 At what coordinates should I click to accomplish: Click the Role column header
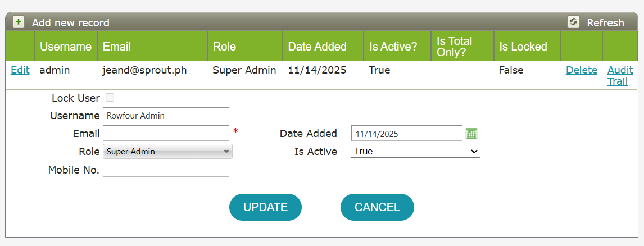[x=224, y=47]
